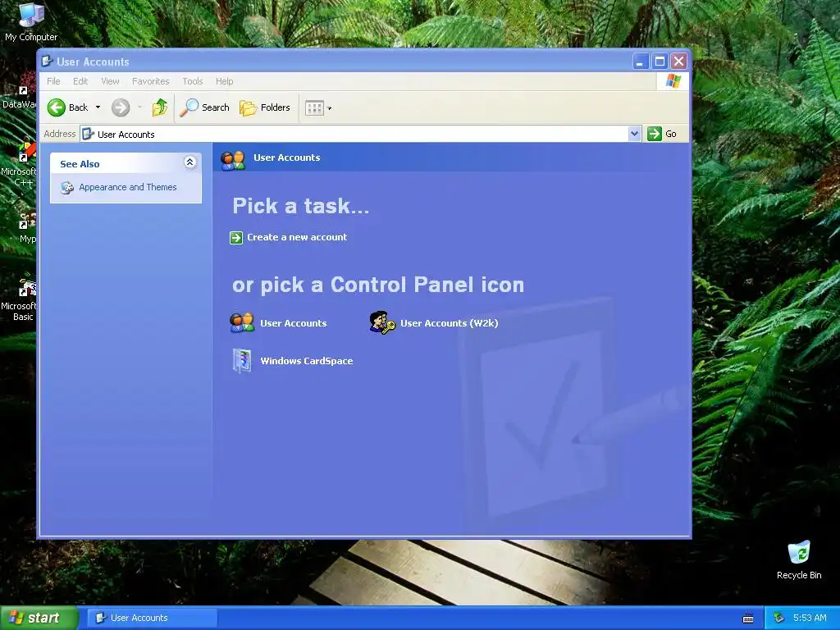Select the My Computer desktop icon

(31, 22)
